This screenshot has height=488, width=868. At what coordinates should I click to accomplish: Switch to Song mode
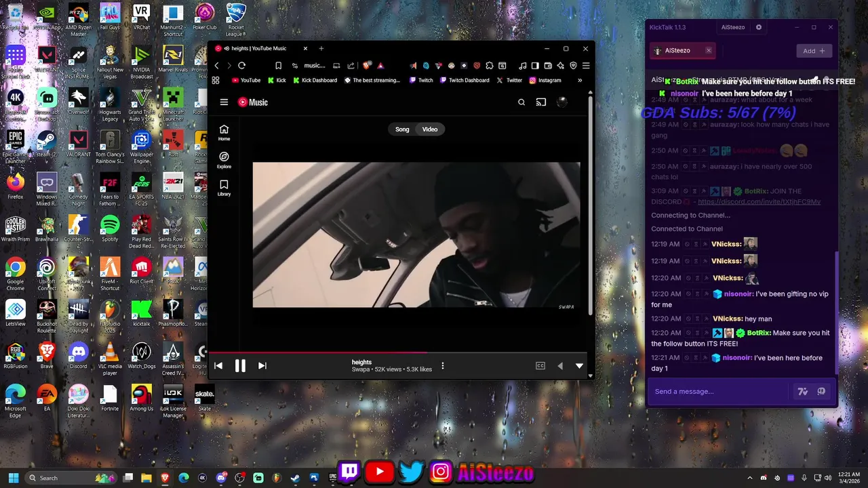tap(402, 129)
